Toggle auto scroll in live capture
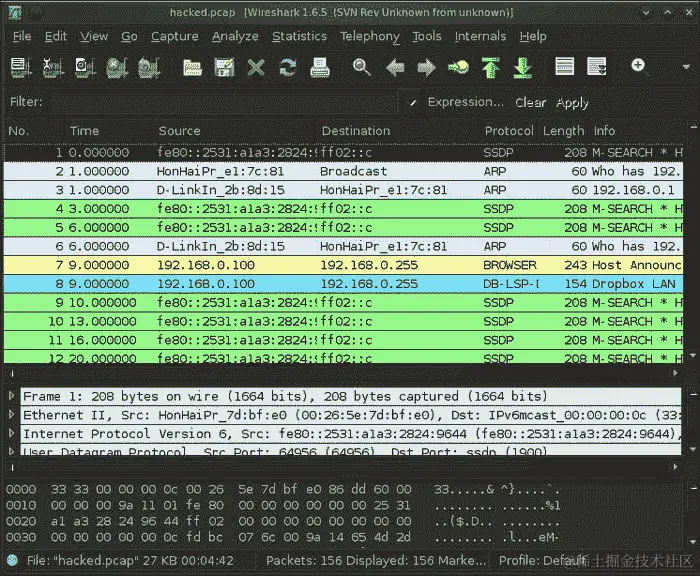Image resolution: width=700 pixels, height=576 pixels. tap(597, 67)
